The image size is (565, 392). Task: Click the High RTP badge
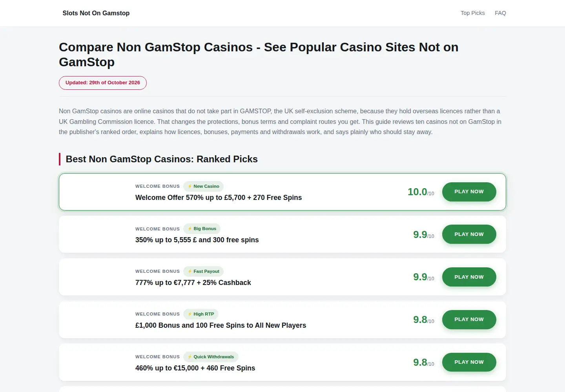coord(201,314)
